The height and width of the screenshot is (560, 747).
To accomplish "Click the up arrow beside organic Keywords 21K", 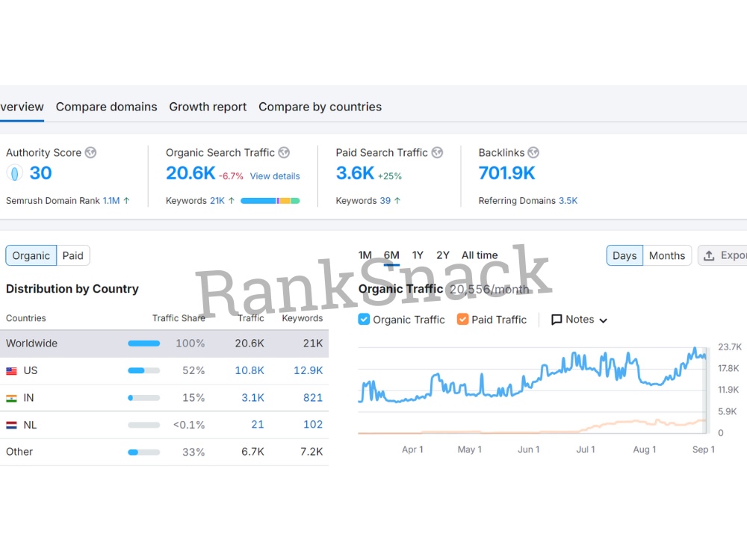I will 232,200.
